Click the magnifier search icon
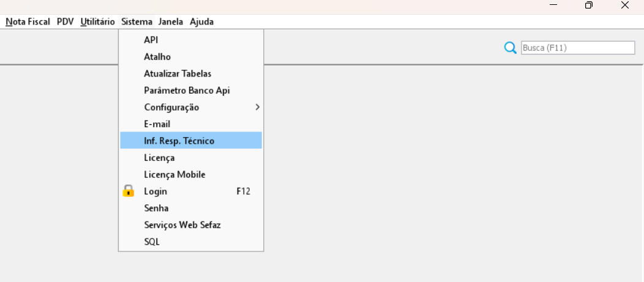 (x=510, y=48)
